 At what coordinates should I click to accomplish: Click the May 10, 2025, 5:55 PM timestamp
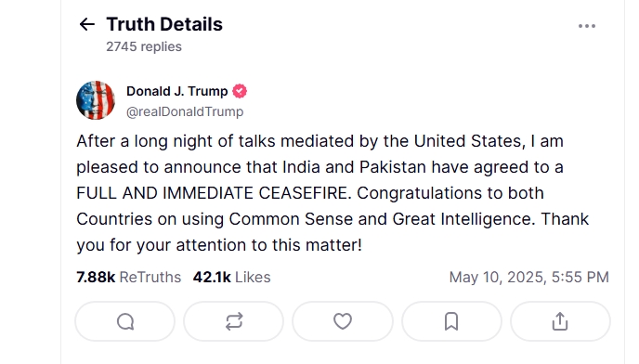529,277
